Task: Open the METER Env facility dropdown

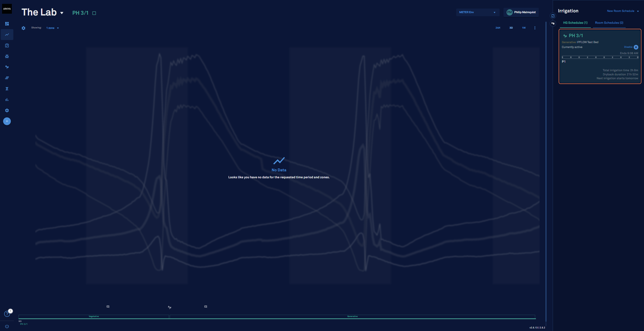Action: point(478,12)
